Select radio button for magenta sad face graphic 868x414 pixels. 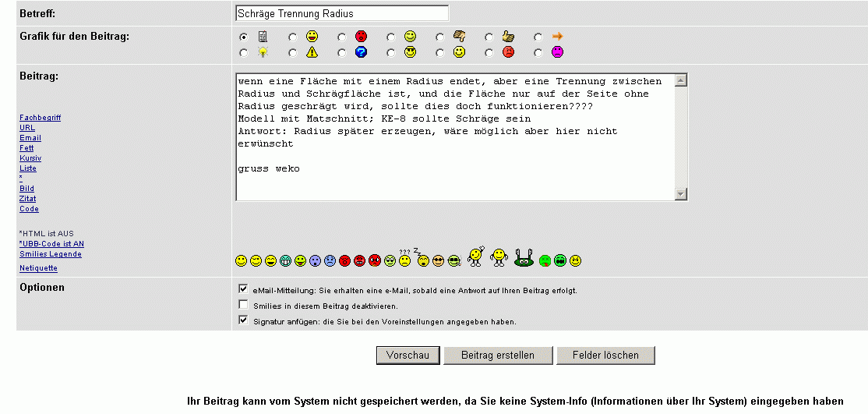click(538, 53)
